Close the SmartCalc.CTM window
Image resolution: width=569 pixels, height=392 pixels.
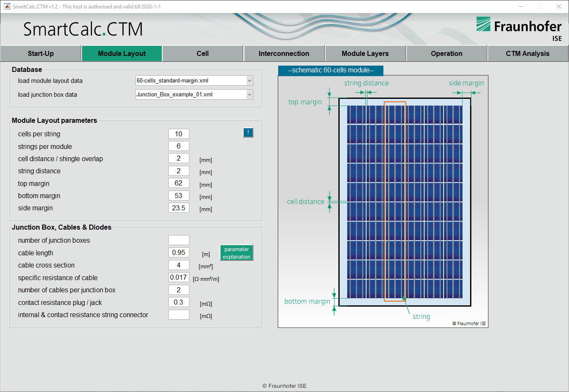559,6
